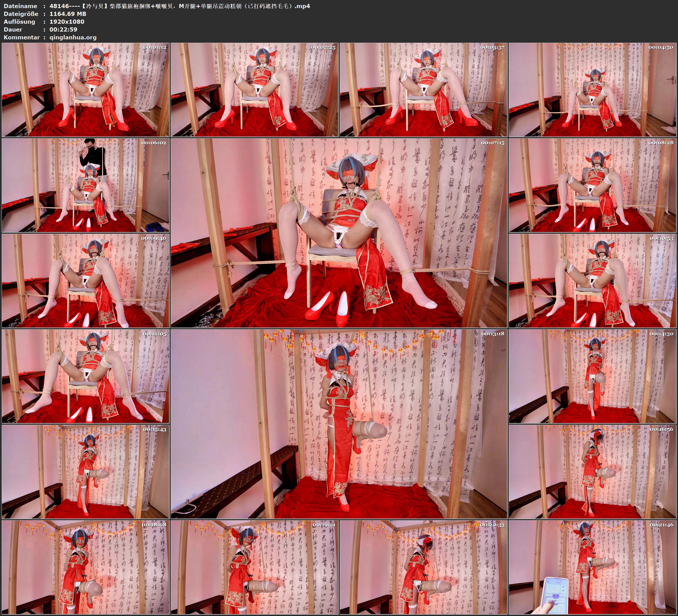Select the thumbnail labeled 00:20:33
The image size is (678, 616).
point(424,567)
